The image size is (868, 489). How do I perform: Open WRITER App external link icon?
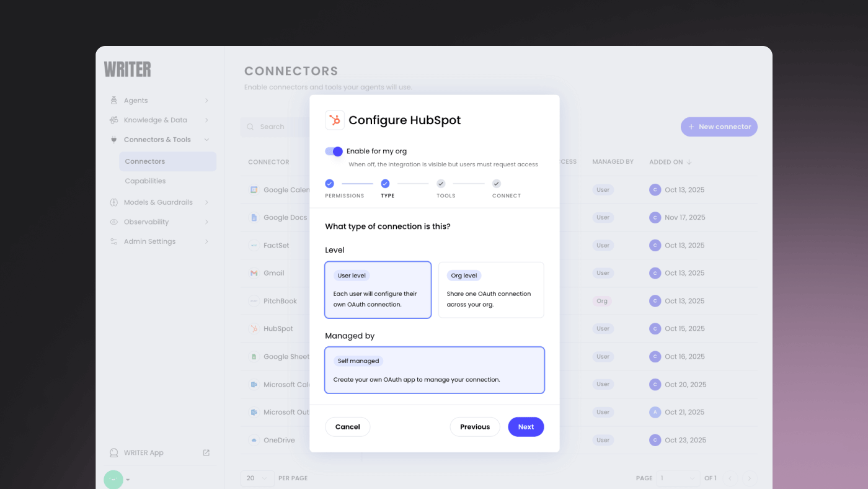[x=206, y=453]
